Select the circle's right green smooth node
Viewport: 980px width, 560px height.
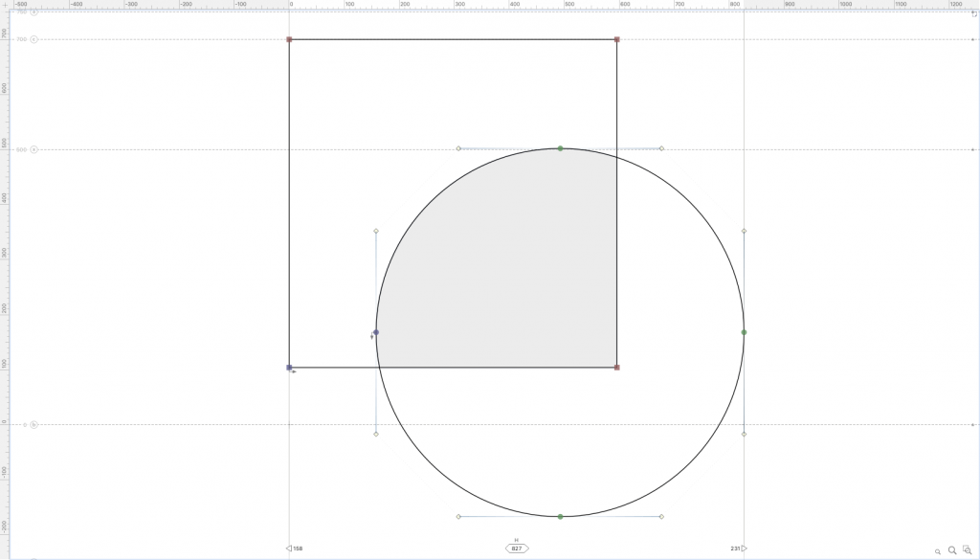744,332
